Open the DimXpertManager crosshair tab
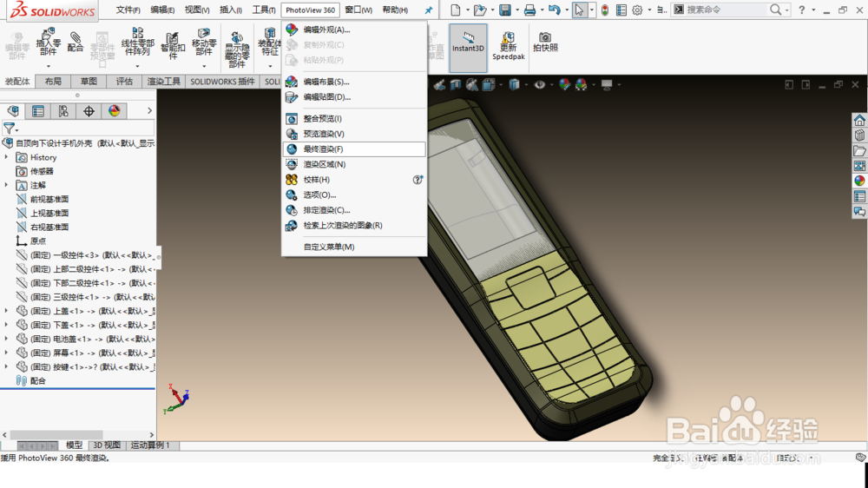The height and width of the screenshot is (488, 868). click(x=89, y=111)
